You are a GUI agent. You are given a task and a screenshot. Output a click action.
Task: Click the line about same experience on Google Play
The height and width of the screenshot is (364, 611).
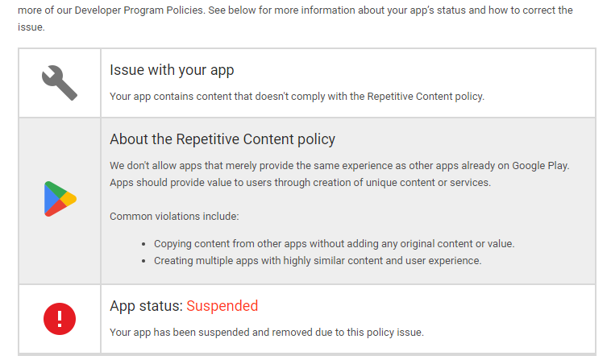pyautogui.click(x=339, y=166)
